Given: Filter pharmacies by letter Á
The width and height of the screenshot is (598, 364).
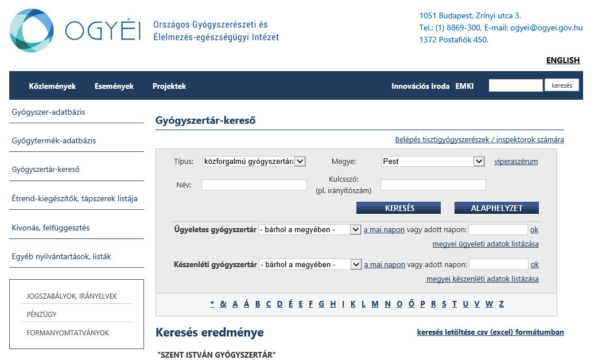Looking at the screenshot, I should click(246, 304).
